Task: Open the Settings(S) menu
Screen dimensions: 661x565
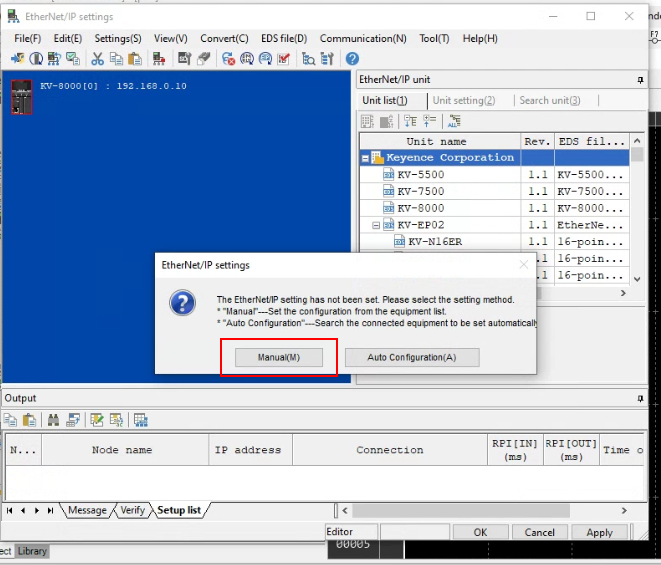Action: (118, 38)
